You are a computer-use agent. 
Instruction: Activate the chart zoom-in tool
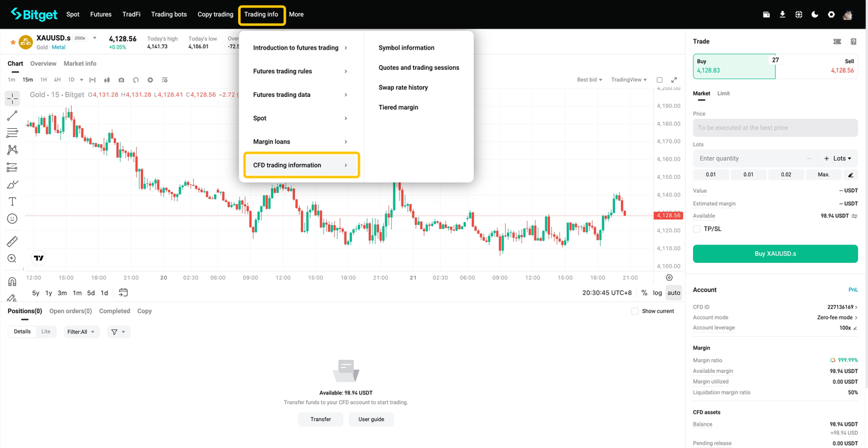(12, 258)
